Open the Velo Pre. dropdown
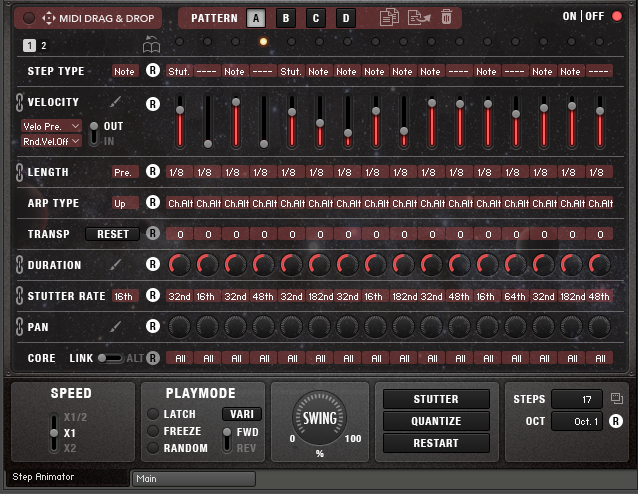The image size is (638, 494). tap(51, 126)
